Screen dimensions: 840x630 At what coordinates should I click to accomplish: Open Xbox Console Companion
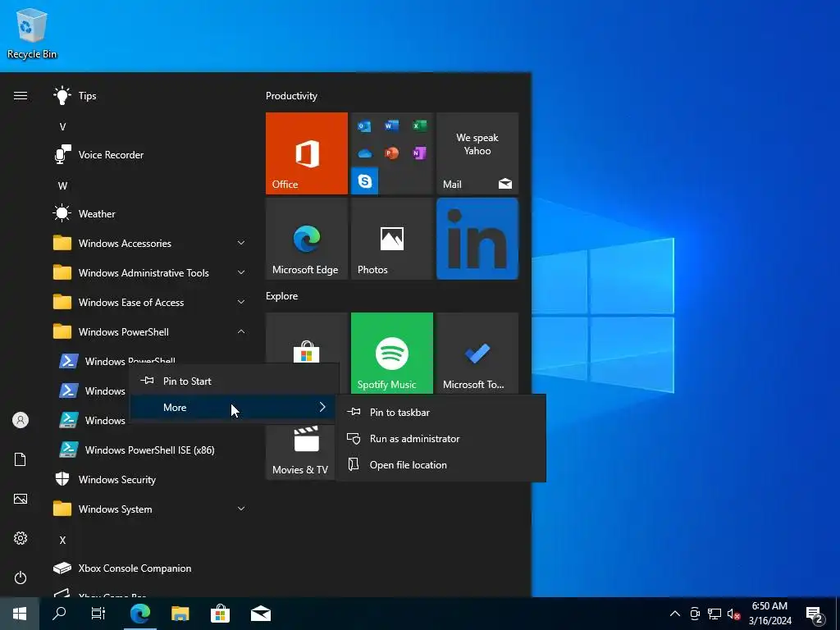pyautogui.click(x=149, y=568)
